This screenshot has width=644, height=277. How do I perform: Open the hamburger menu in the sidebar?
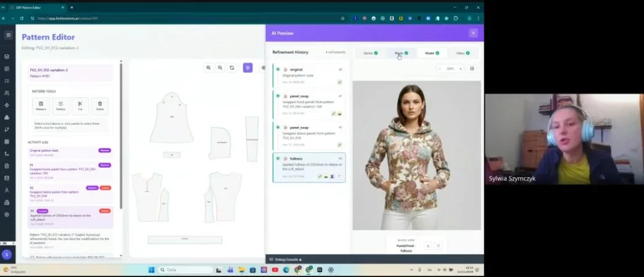point(8,35)
